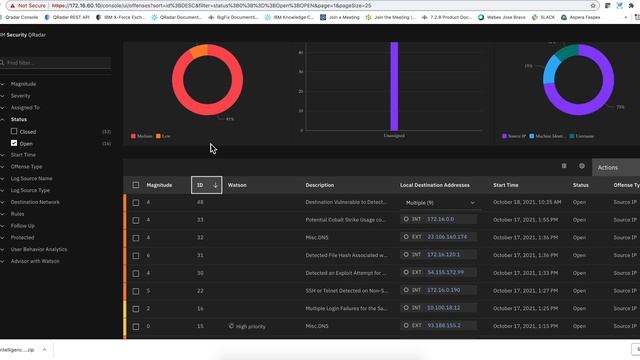The image size is (640, 360).
Task: Select the checkbox for offense ID 48
Action: [136, 202]
